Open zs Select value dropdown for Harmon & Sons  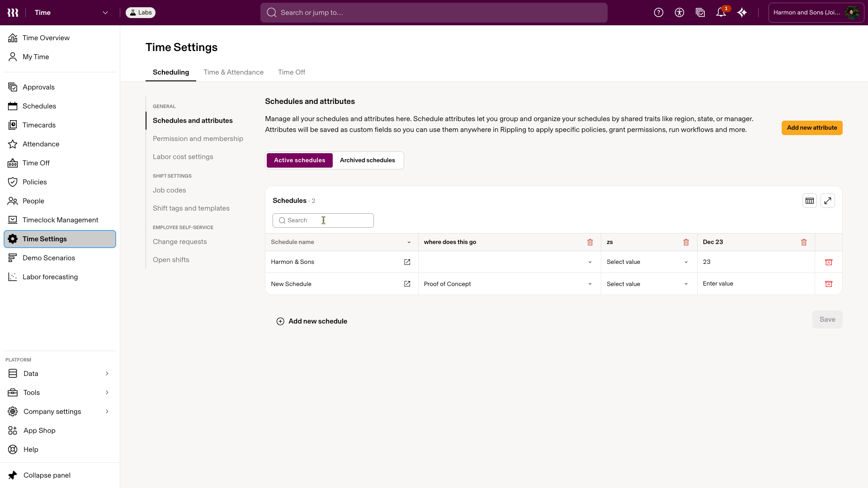(649, 262)
